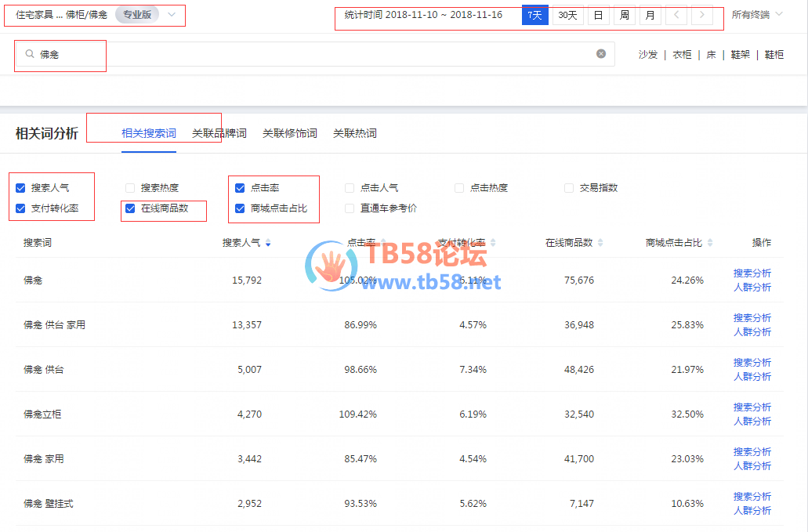Click the 鞋柜 suggested keyword

tap(774, 55)
